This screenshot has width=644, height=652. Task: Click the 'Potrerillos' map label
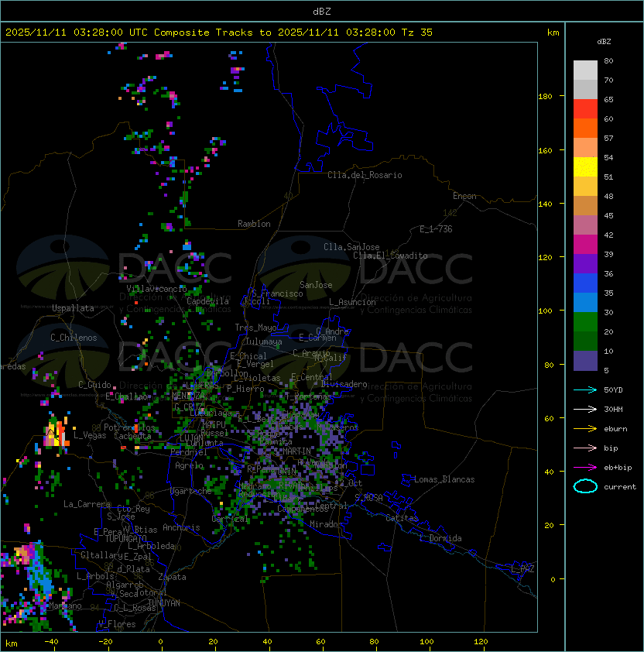129,427
